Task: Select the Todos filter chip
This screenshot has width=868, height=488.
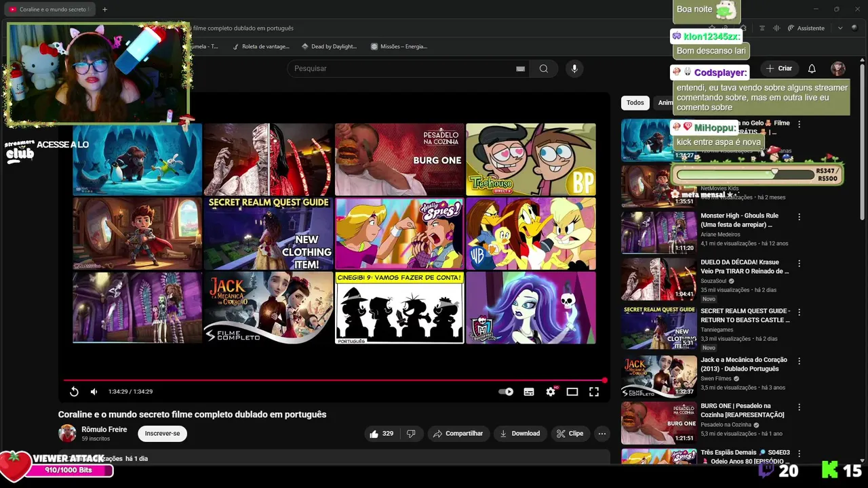Action: pos(635,103)
